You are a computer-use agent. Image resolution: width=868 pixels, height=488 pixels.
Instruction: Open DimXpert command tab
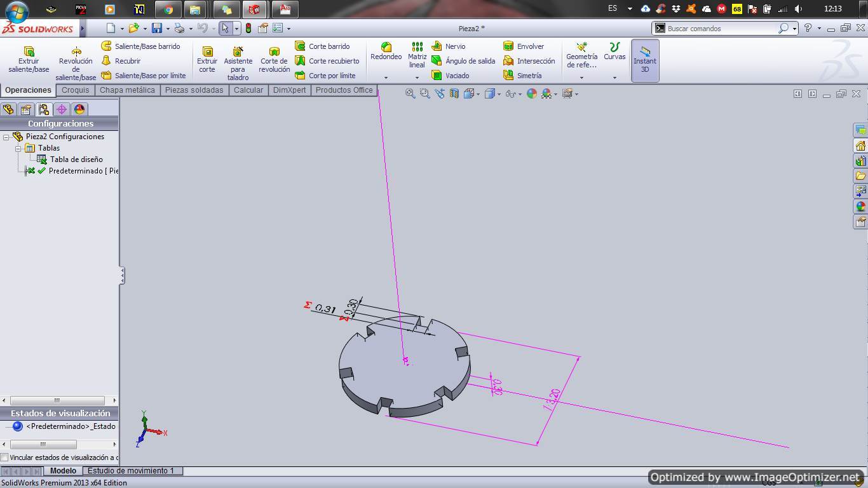click(289, 90)
